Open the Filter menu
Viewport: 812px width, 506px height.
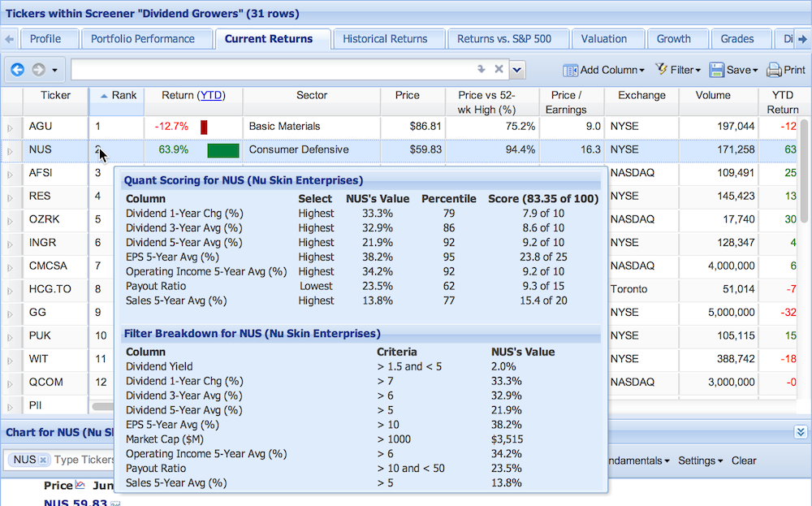coord(677,69)
